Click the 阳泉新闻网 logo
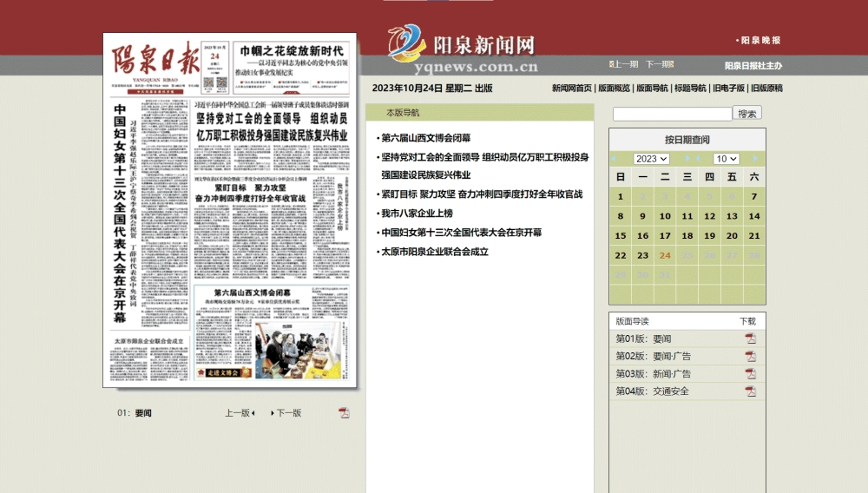 463,49
